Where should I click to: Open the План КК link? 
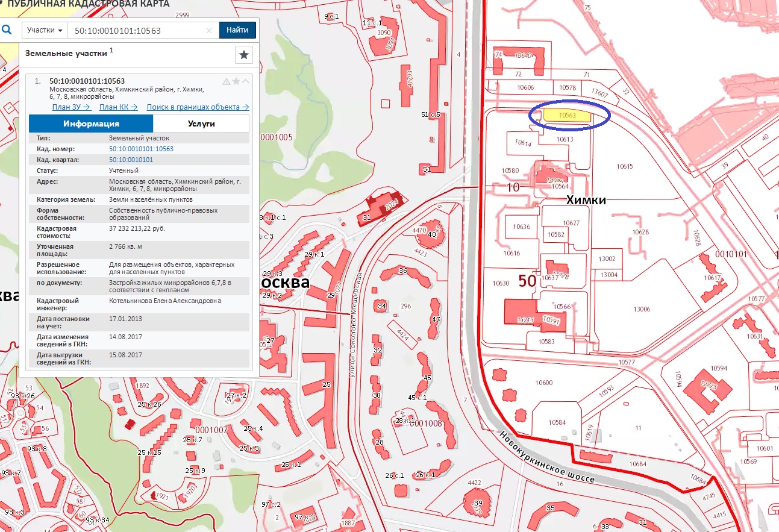[119, 107]
